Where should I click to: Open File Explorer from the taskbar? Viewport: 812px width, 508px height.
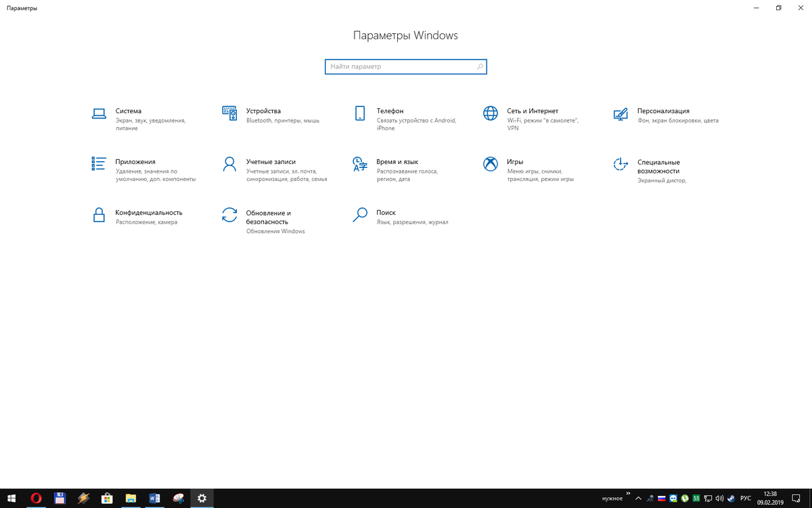click(x=131, y=499)
